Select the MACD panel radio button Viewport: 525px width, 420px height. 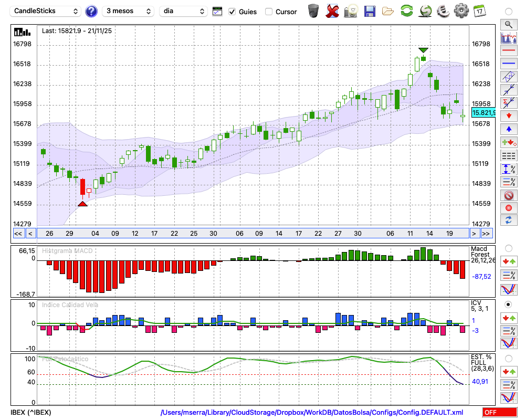[x=509, y=248]
